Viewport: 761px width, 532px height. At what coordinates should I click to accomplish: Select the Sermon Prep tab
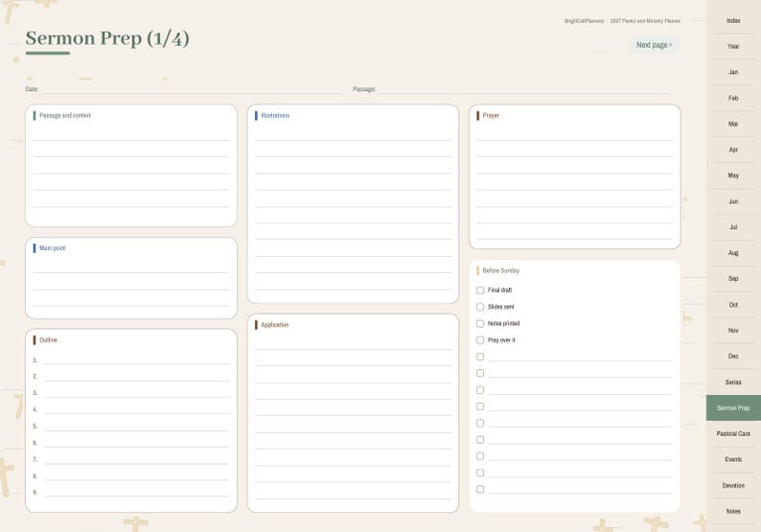(733, 407)
